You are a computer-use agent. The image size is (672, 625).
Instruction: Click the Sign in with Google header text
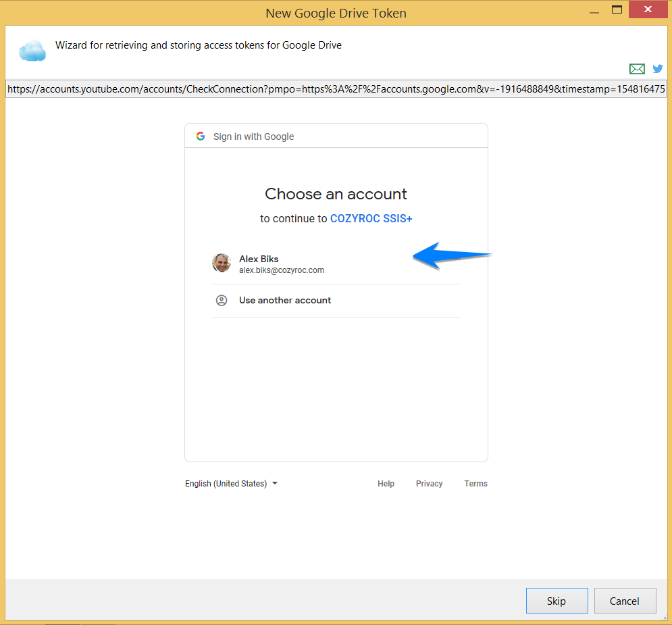click(253, 136)
